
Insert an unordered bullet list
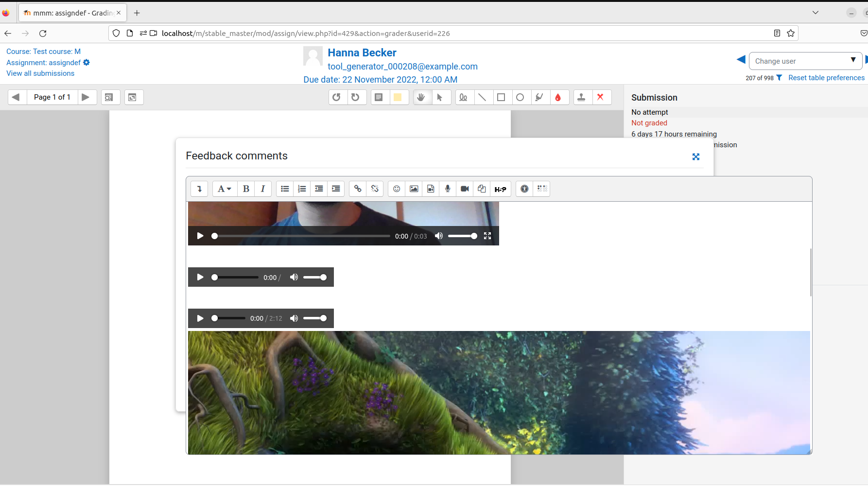(x=285, y=189)
